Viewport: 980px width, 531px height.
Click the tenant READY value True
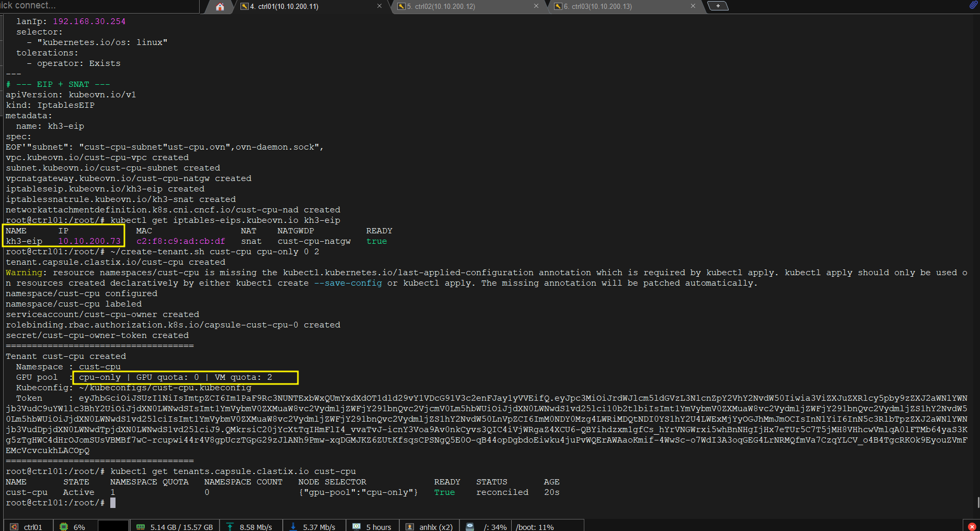click(x=445, y=492)
